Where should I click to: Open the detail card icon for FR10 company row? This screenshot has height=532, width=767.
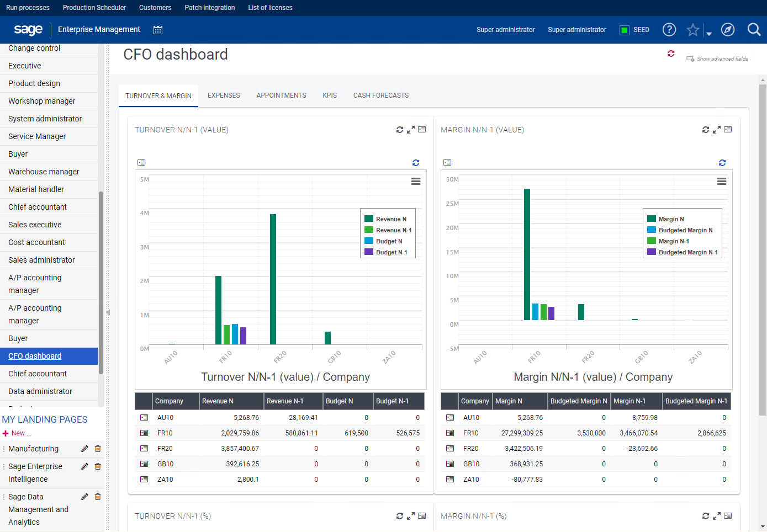click(x=144, y=433)
